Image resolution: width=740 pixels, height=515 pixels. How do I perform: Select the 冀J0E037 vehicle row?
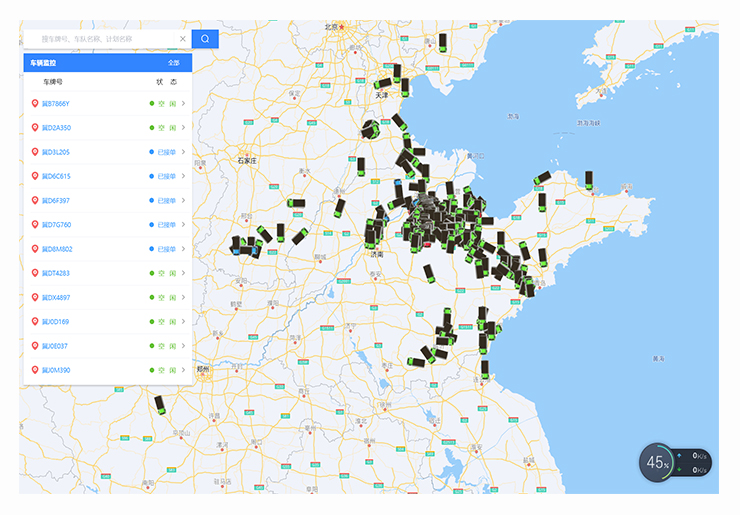tap(100, 346)
